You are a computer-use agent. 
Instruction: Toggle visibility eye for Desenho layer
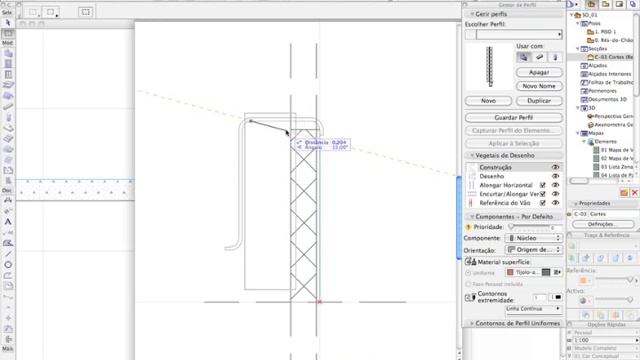point(555,176)
